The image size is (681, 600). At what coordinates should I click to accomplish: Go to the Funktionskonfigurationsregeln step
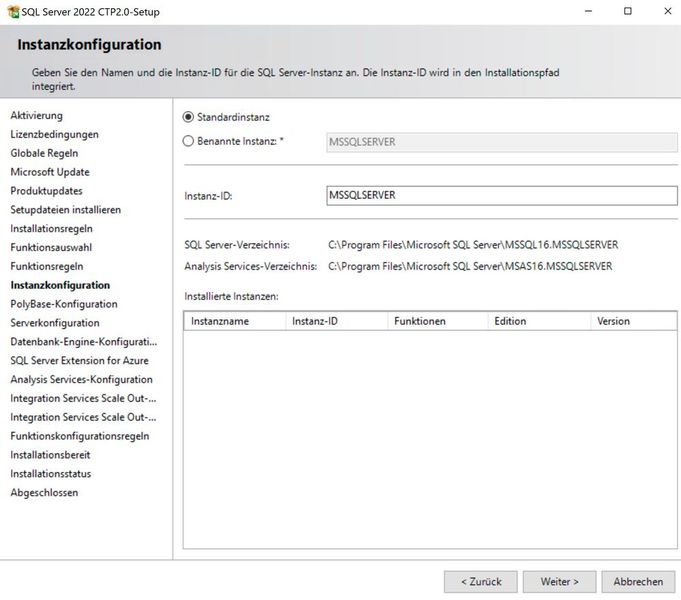[x=80, y=436]
